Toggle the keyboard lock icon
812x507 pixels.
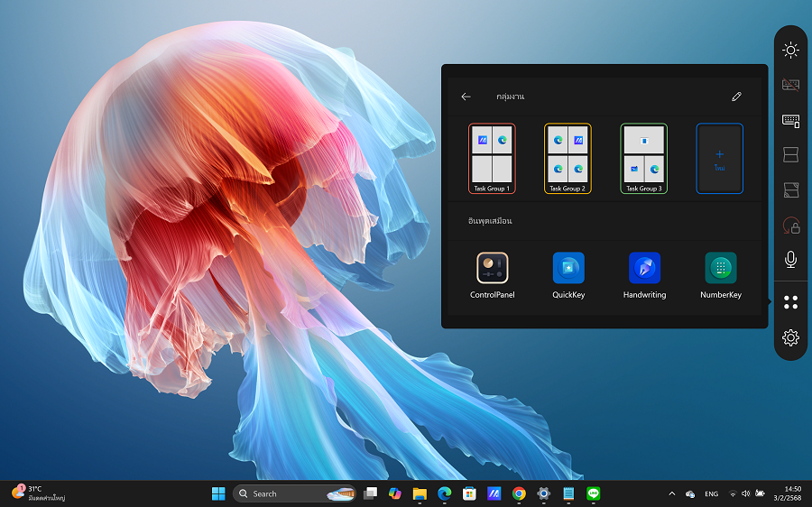[790, 86]
